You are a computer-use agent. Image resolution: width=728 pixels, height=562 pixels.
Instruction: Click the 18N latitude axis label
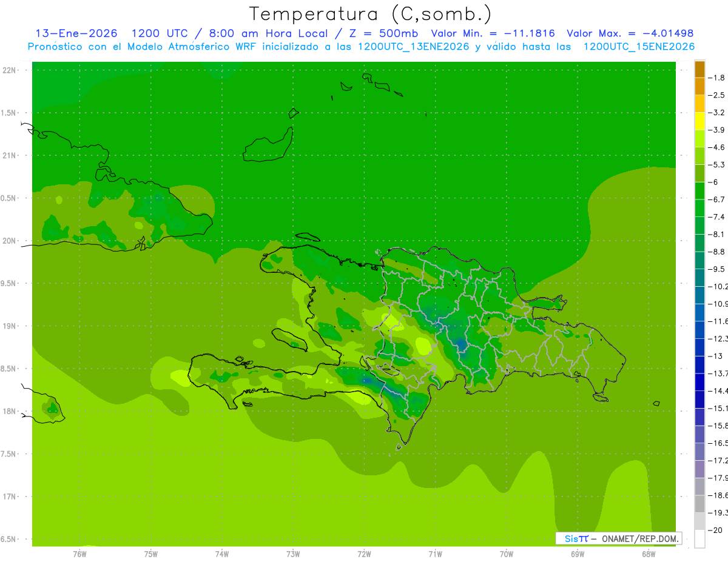coord(10,411)
